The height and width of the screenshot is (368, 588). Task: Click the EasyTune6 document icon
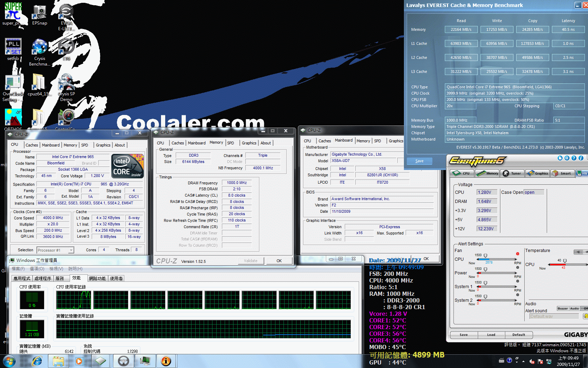[x=560, y=158]
